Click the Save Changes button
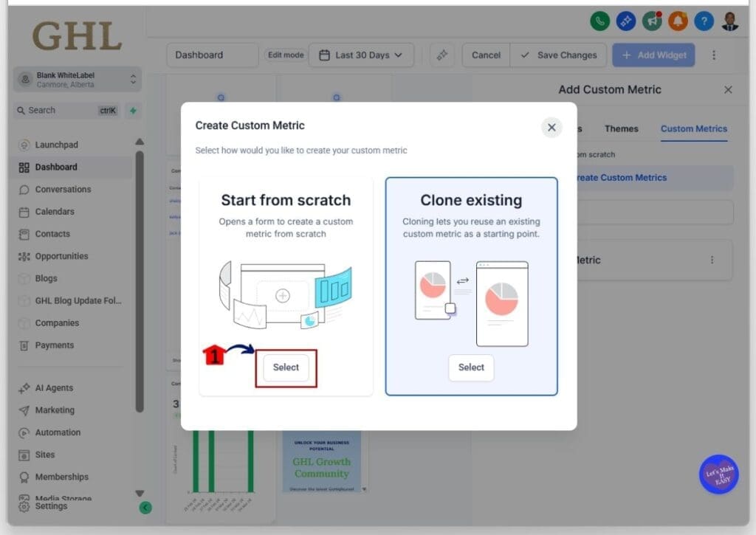 pyautogui.click(x=559, y=55)
